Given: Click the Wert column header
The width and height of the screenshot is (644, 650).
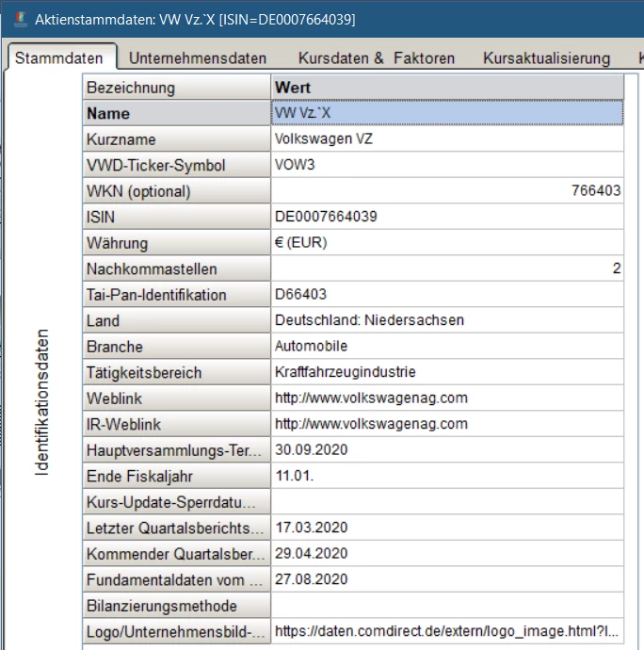Looking at the screenshot, I should [447, 88].
